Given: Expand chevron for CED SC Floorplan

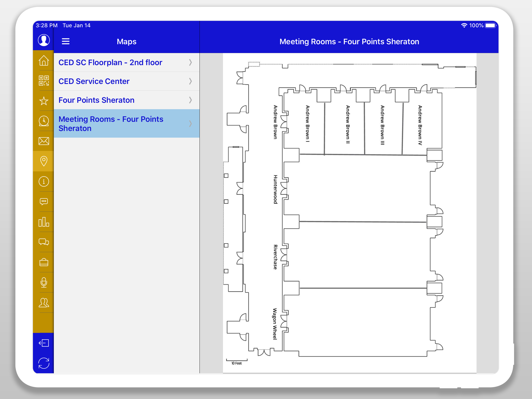Looking at the screenshot, I should pyautogui.click(x=190, y=63).
